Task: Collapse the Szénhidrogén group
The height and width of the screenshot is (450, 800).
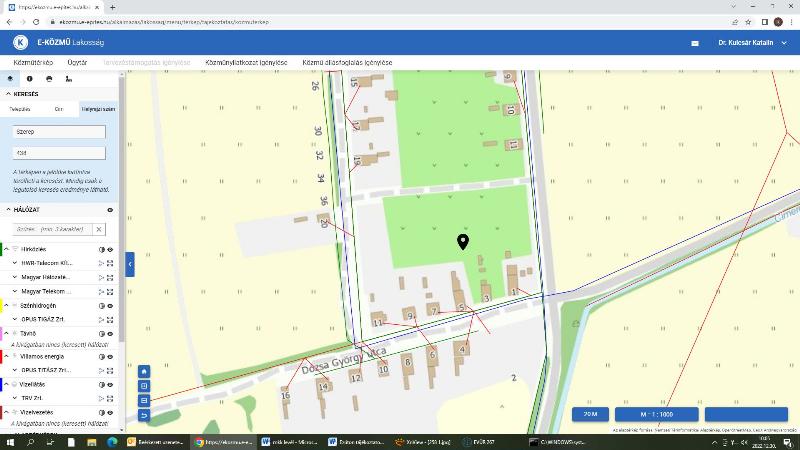Action: [7, 305]
